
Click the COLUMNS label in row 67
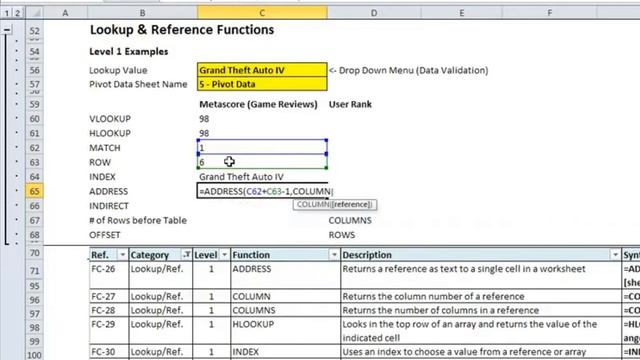tap(350, 220)
